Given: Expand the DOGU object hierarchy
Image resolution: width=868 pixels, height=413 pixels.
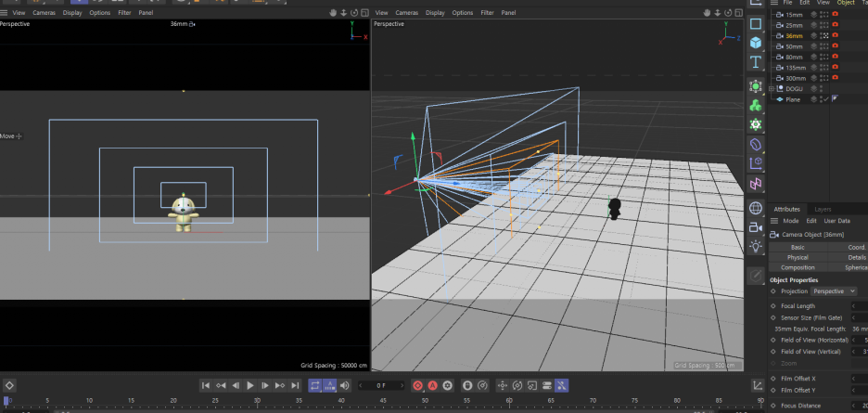Looking at the screenshot, I should coord(772,89).
